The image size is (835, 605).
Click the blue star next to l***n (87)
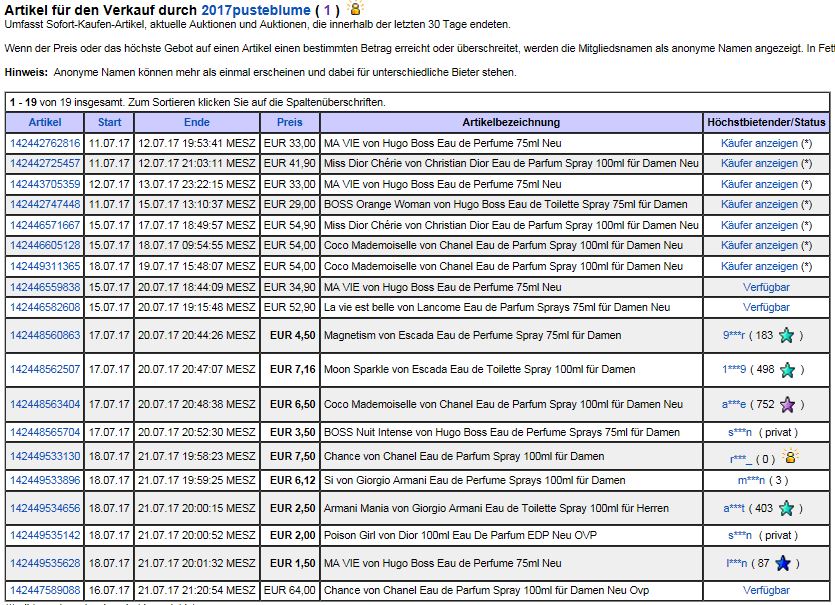783,563
